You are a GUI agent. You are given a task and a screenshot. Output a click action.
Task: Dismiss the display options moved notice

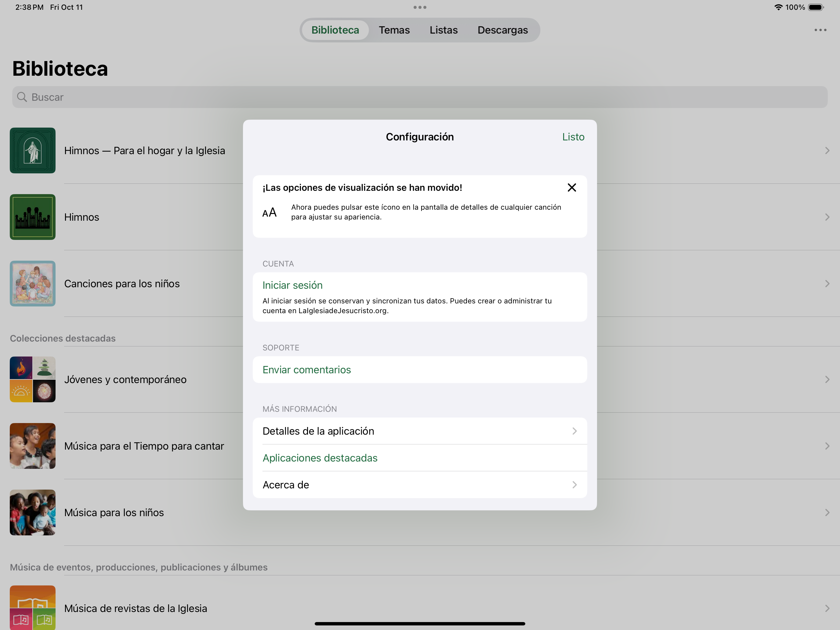tap(571, 188)
